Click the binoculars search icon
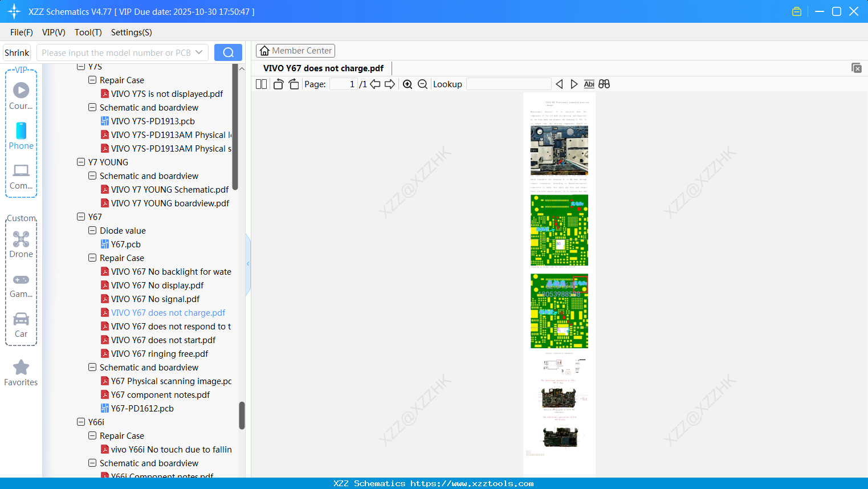868x489 pixels. tap(604, 84)
